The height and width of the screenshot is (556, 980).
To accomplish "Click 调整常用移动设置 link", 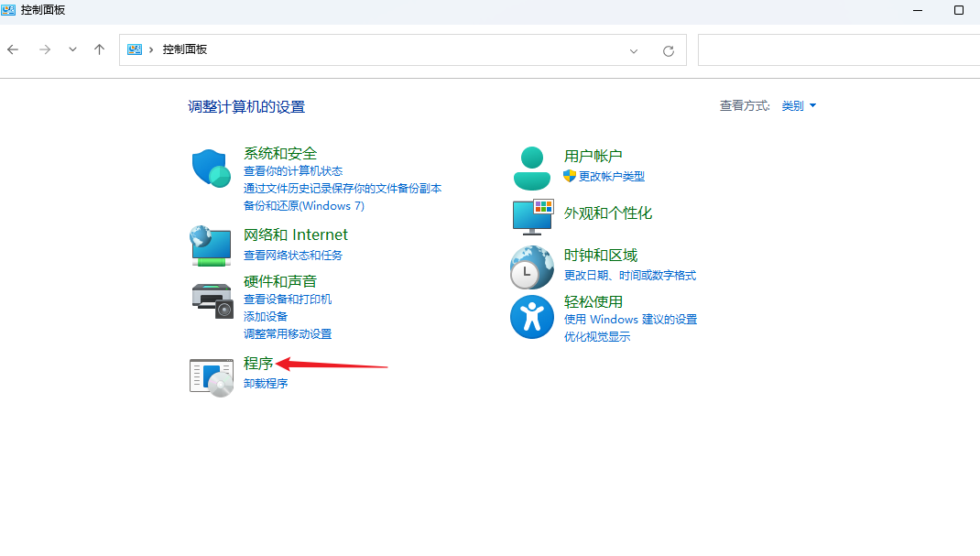I will 288,334.
